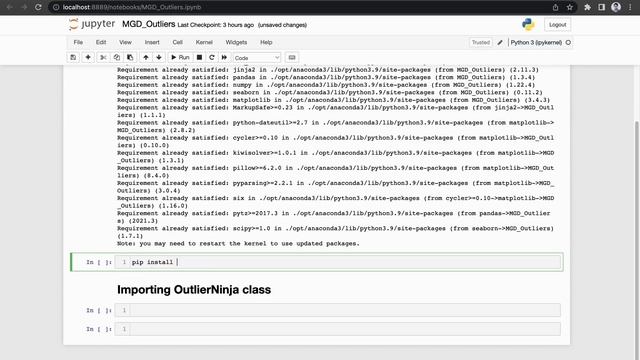This screenshot has height=360, width=640.
Task: Click the scipy>=1.0 requirement output line
Action: 336,232
